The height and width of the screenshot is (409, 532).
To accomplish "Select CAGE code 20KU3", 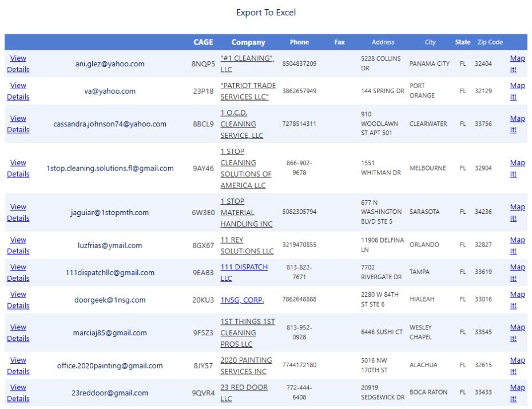I will click(203, 300).
